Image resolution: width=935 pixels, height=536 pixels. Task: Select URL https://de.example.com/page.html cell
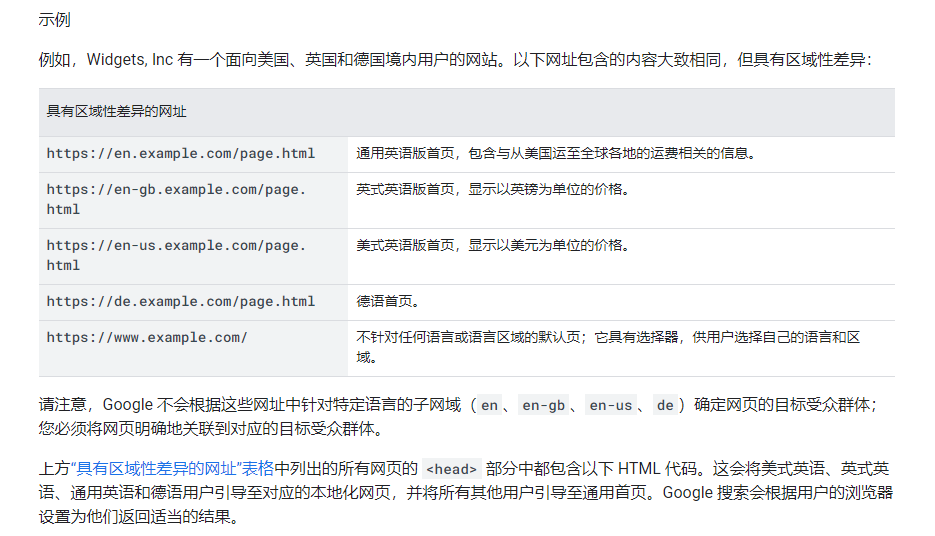pos(193,302)
